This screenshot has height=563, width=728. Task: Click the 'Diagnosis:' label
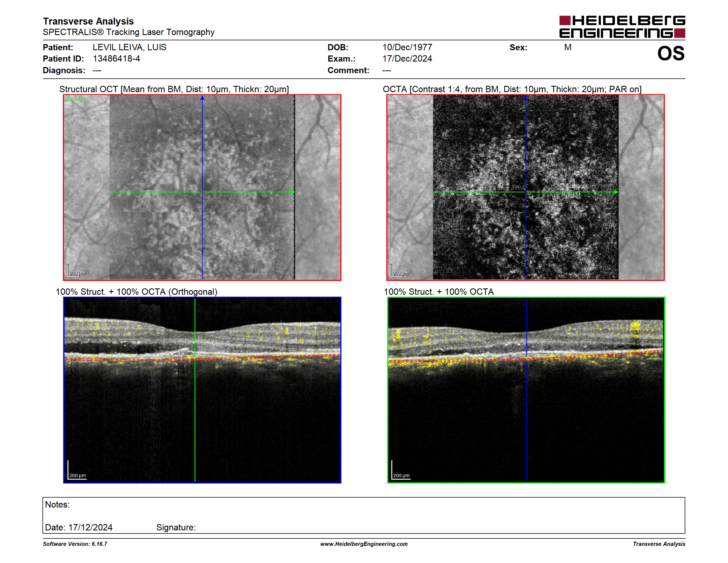64,70
